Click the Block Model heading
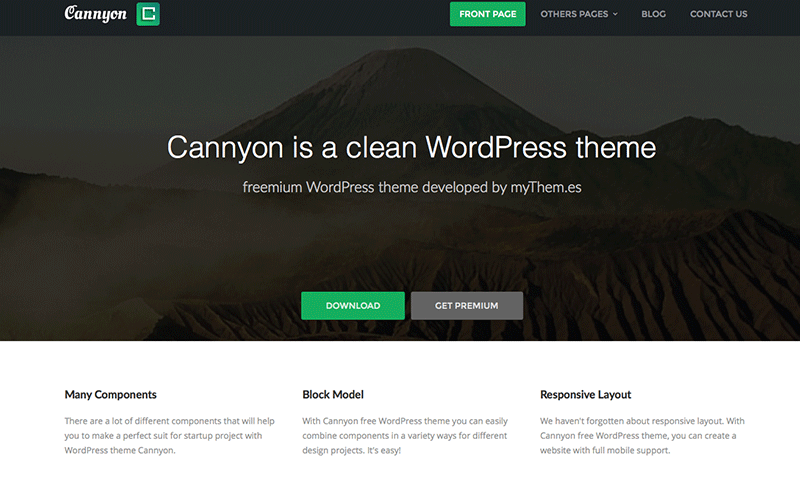The image size is (800, 501). (x=333, y=394)
